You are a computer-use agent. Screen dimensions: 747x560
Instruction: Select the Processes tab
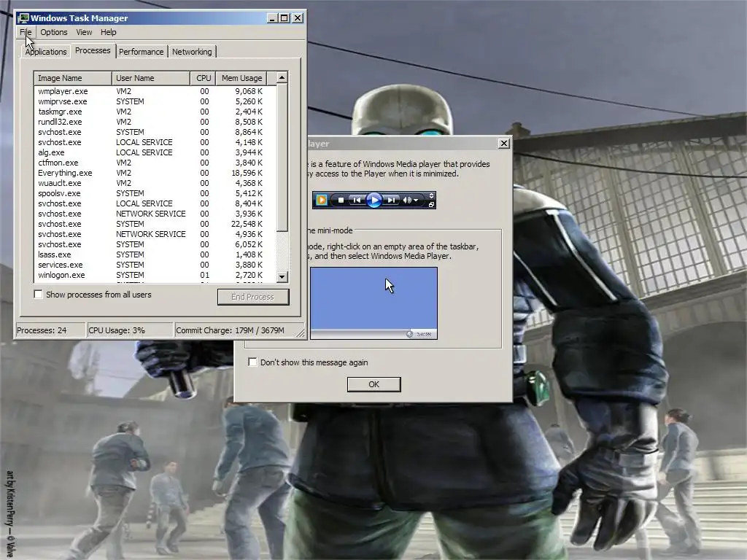tap(93, 50)
